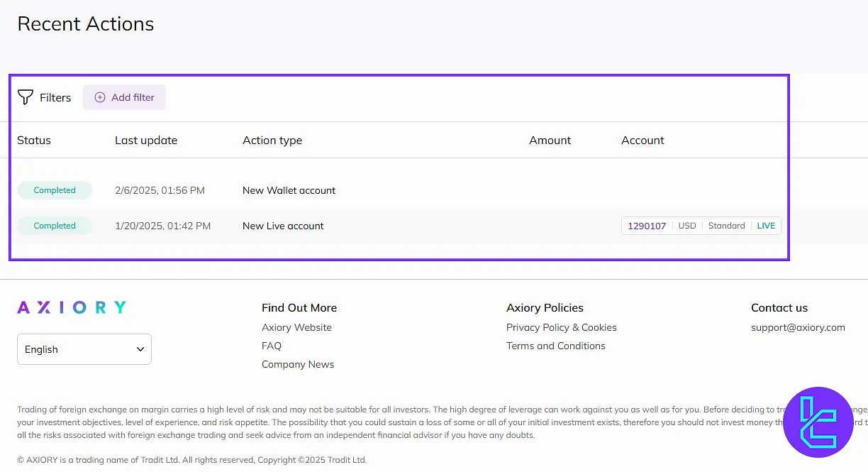Click the Add filter button
868x472 pixels.
click(x=124, y=97)
